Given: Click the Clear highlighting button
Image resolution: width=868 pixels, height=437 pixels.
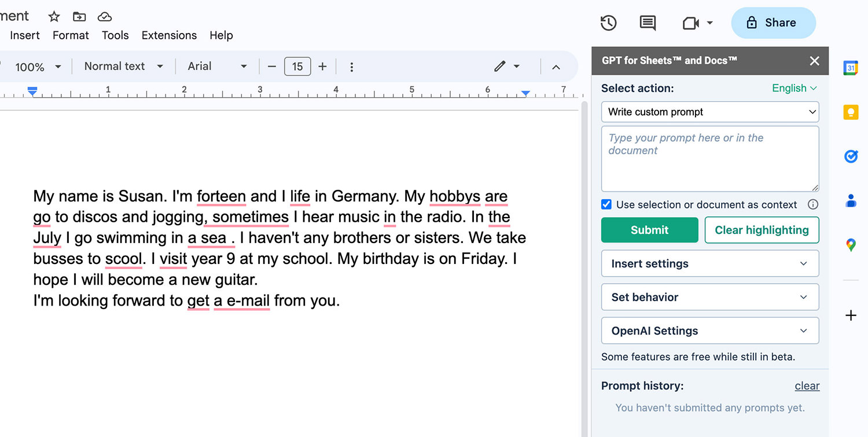Looking at the screenshot, I should (x=762, y=230).
